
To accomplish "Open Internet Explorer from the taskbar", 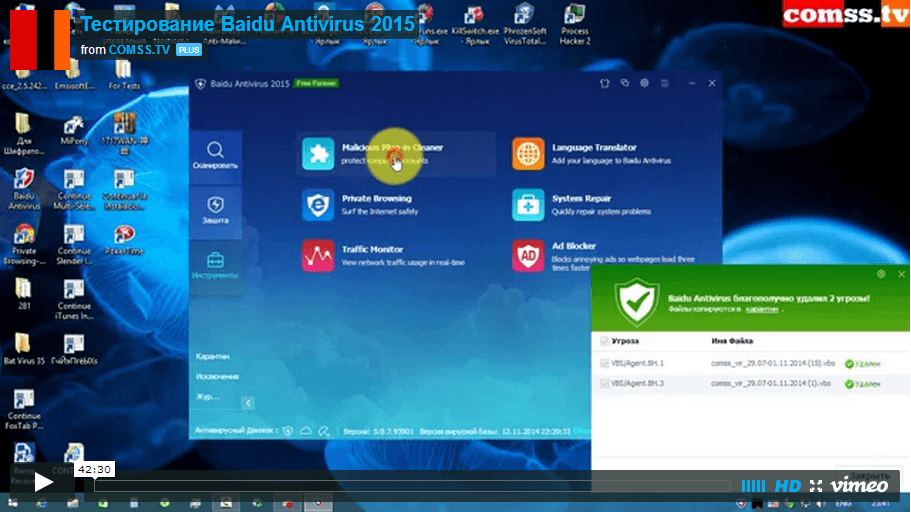I will click(42, 504).
